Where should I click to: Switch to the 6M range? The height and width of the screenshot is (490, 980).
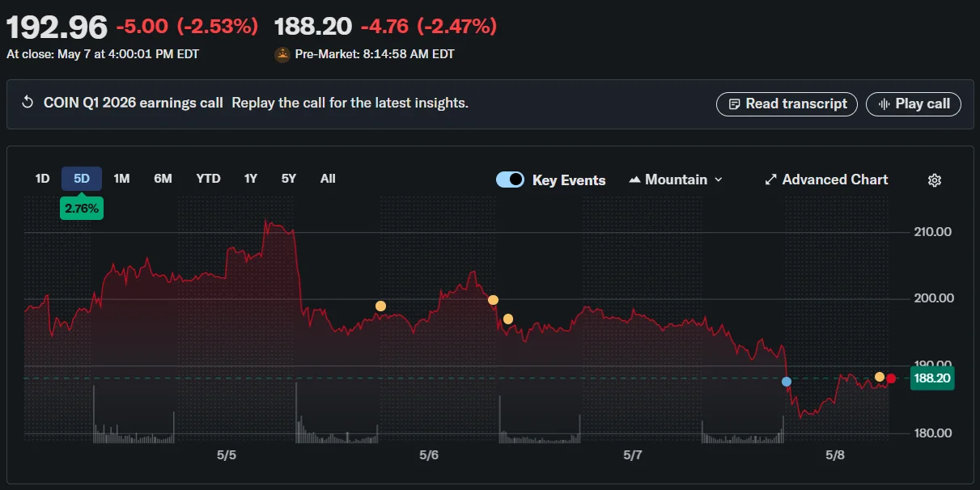point(163,179)
